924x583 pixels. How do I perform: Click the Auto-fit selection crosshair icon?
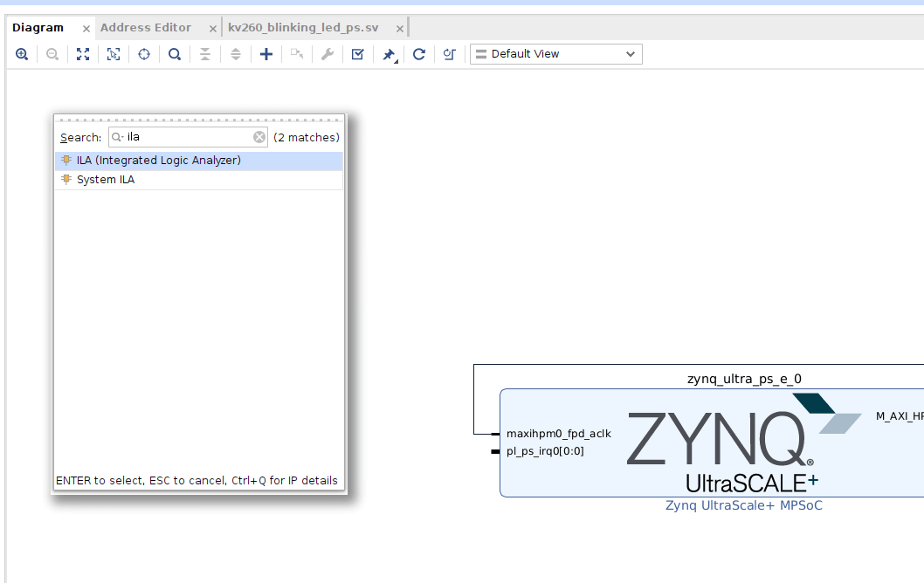pyautogui.click(x=144, y=54)
